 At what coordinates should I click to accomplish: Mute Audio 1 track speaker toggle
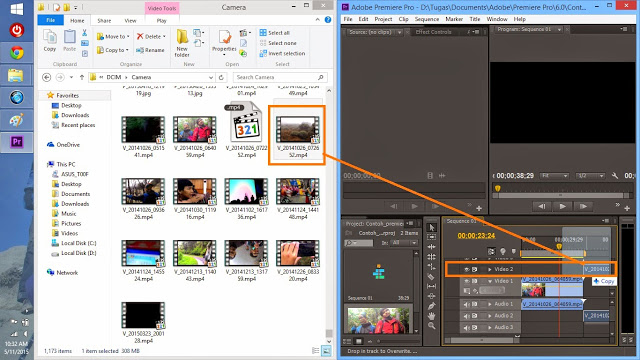[467, 304]
